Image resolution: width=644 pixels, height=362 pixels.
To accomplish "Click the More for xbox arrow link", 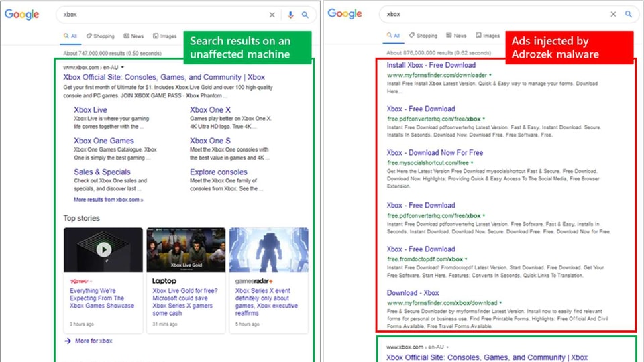I will tap(89, 341).
